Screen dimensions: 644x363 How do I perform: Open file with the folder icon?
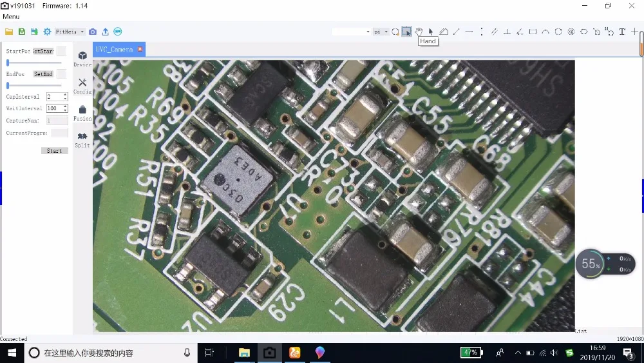pos(9,32)
